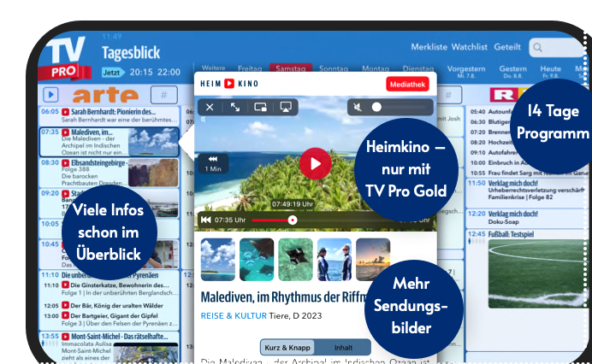
Task: Open the Geteilt section
Action: click(507, 47)
